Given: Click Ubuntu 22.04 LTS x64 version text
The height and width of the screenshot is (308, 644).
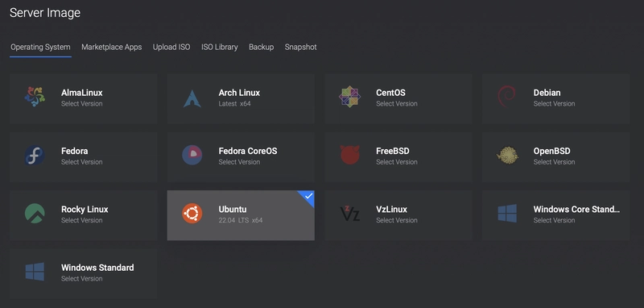Looking at the screenshot, I should pyautogui.click(x=240, y=220).
